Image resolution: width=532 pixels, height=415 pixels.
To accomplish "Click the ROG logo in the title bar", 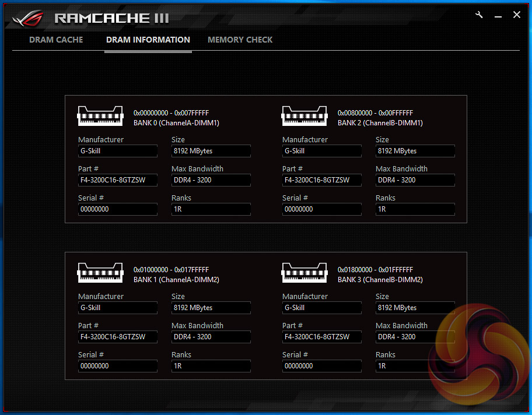I will pos(28,18).
